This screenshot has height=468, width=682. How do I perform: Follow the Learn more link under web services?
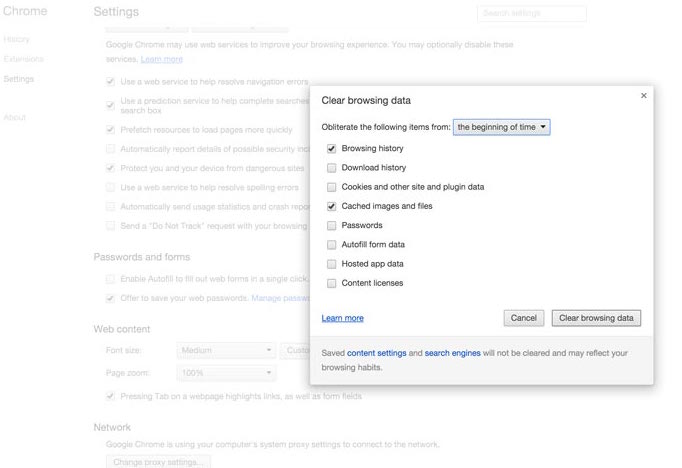coord(162,59)
